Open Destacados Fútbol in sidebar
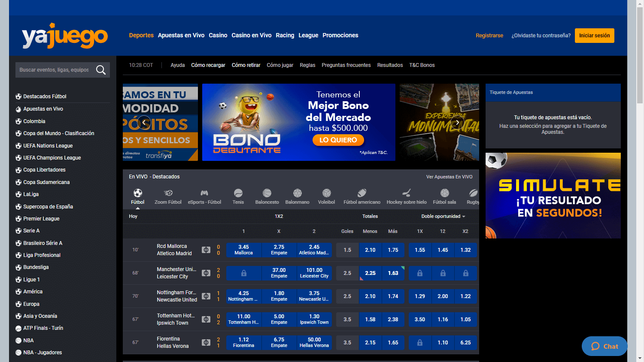 pos(45,97)
